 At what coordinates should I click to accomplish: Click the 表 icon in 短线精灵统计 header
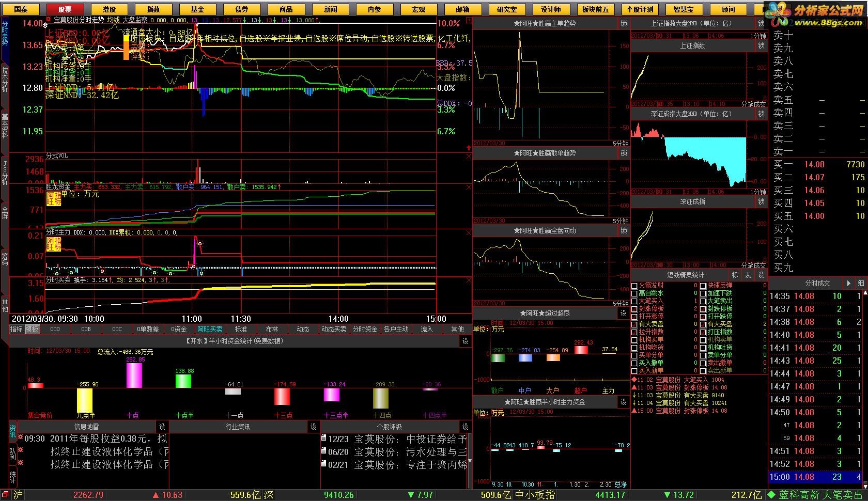click(x=748, y=275)
